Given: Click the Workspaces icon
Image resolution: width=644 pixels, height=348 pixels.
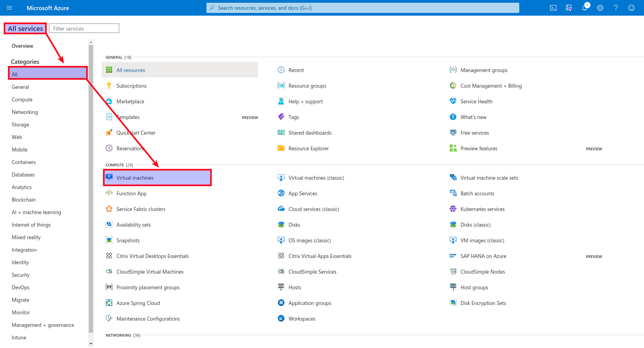Looking at the screenshot, I should click(x=281, y=318).
